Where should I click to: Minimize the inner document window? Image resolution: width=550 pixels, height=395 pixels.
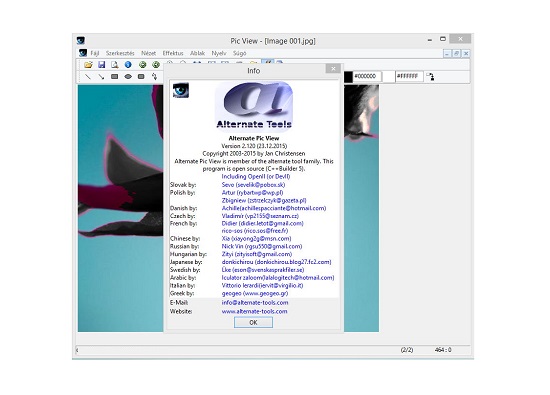tap(447, 53)
